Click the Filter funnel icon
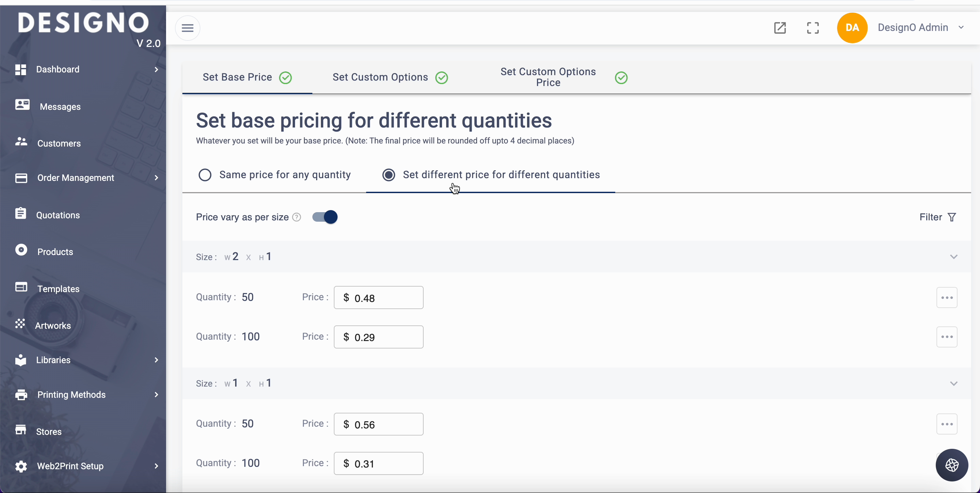The width and height of the screenshot is (980, 493). [x=951, y=217]
